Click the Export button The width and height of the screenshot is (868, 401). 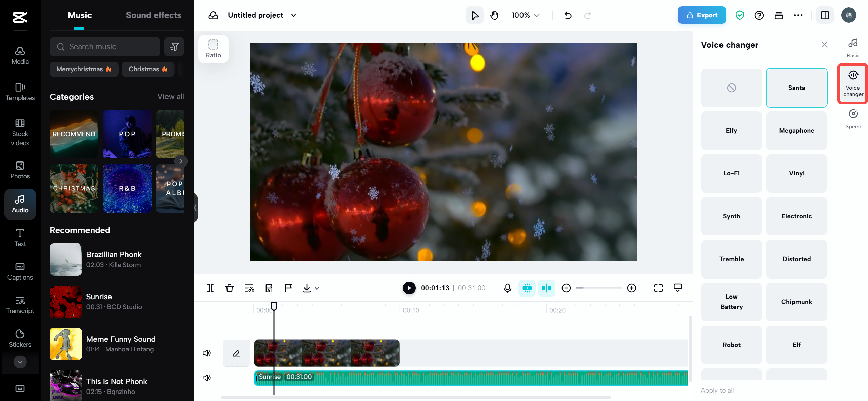point(702,15)
